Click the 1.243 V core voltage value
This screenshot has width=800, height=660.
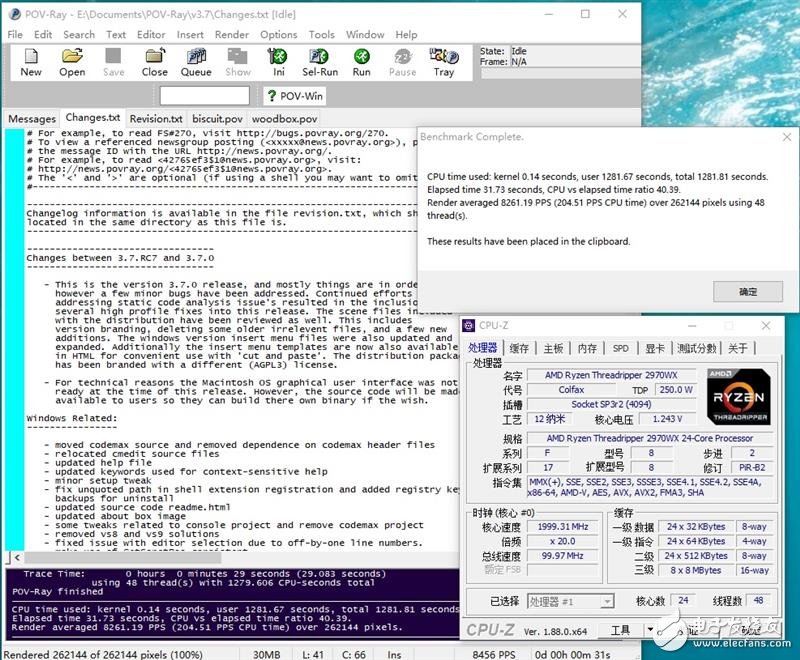point(667,419)
